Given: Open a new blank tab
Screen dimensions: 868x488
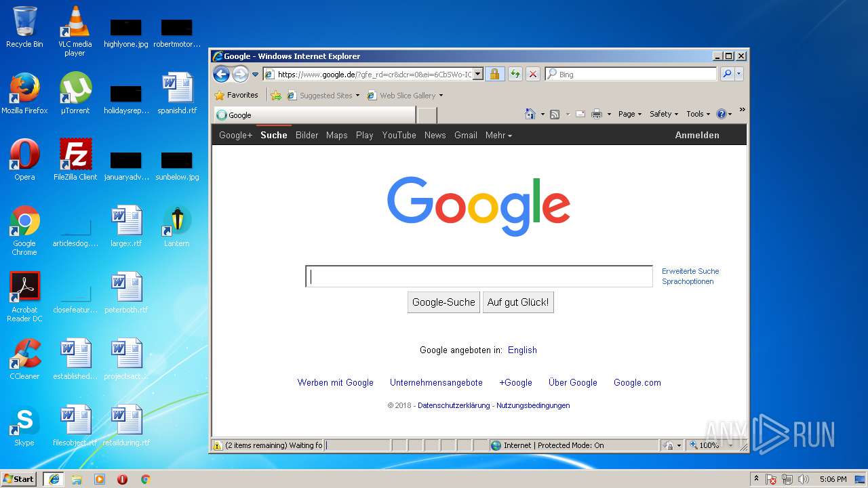Looking at the screenshot, I should tap(427, 115).
